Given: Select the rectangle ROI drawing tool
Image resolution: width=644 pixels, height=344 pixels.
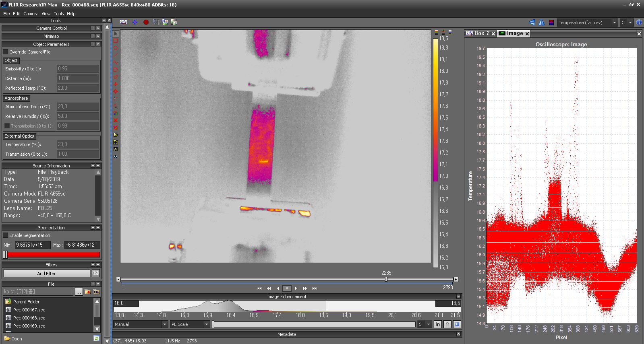Looking at the screenshot, I should (x=116, y=41).
